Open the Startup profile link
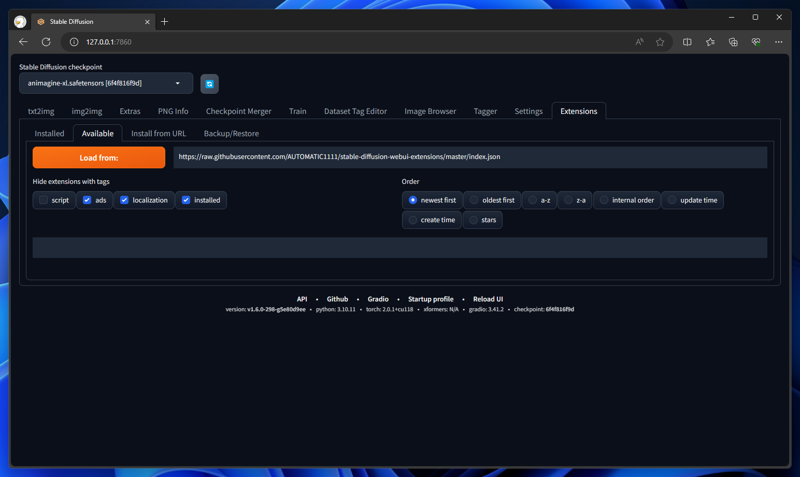Viewport: 800px width, 477px height. (x=431, y=299)
